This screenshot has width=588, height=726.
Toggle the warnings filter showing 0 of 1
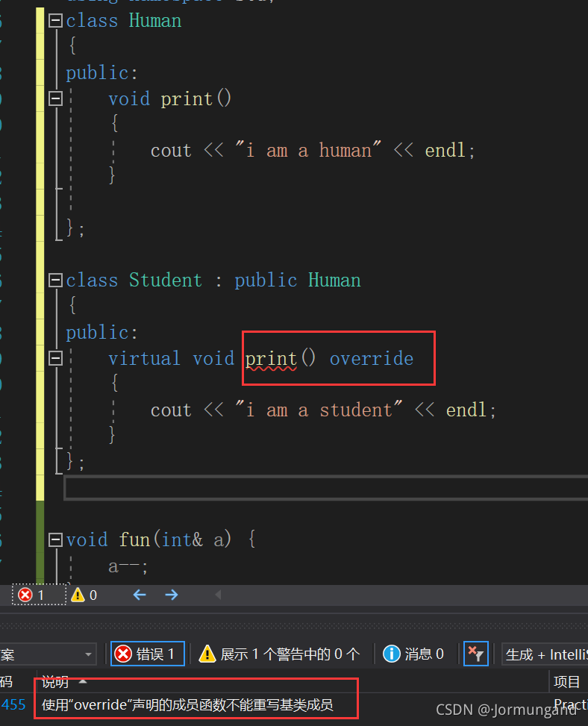(x=279, y=654)
